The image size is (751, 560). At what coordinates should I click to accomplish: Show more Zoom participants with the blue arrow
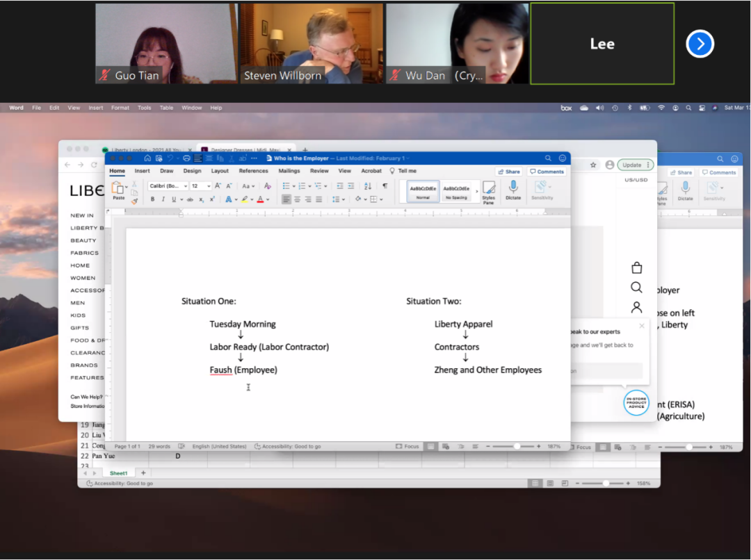point(700,44)
